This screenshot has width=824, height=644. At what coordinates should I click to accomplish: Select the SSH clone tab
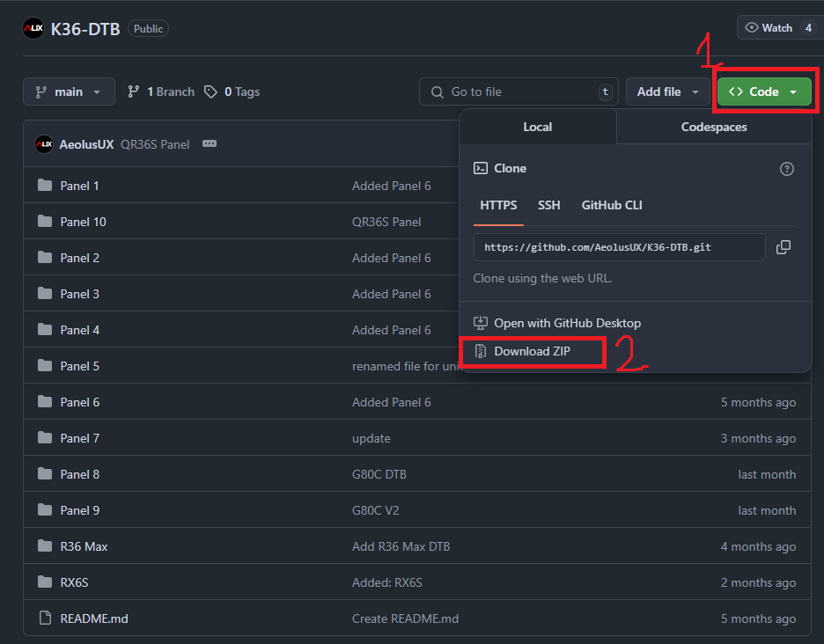[548, 205]
